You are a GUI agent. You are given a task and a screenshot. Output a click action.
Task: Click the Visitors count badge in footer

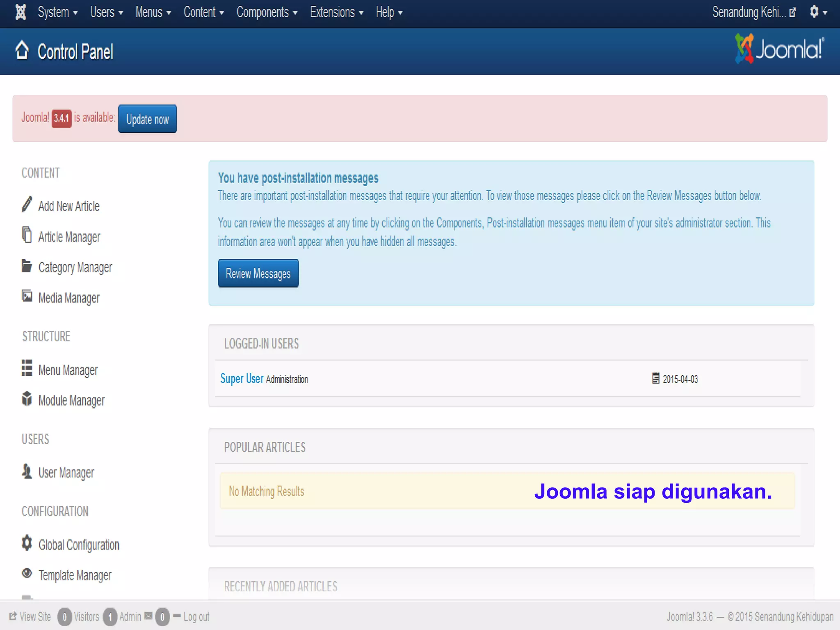coord(64,617)
